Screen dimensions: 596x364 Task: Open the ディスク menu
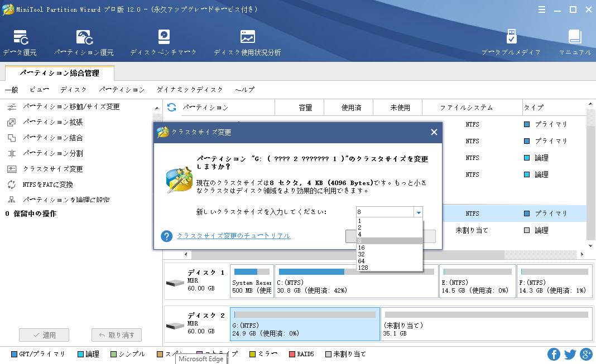coord(74,90)
